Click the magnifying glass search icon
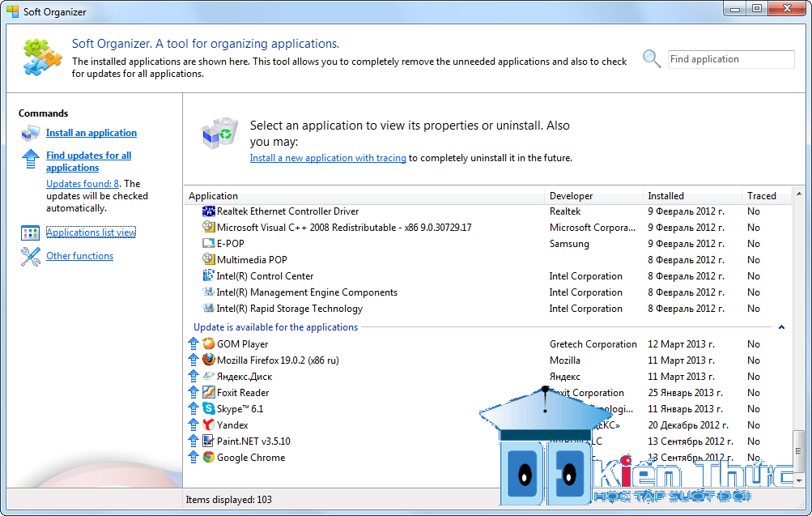 click(x=652, y=58)
